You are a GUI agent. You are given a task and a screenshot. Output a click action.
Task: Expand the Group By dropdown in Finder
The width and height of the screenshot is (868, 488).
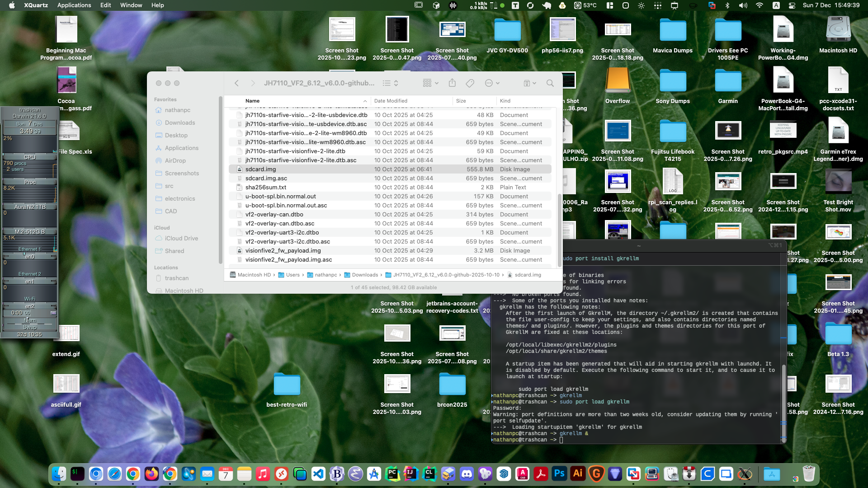430,83
